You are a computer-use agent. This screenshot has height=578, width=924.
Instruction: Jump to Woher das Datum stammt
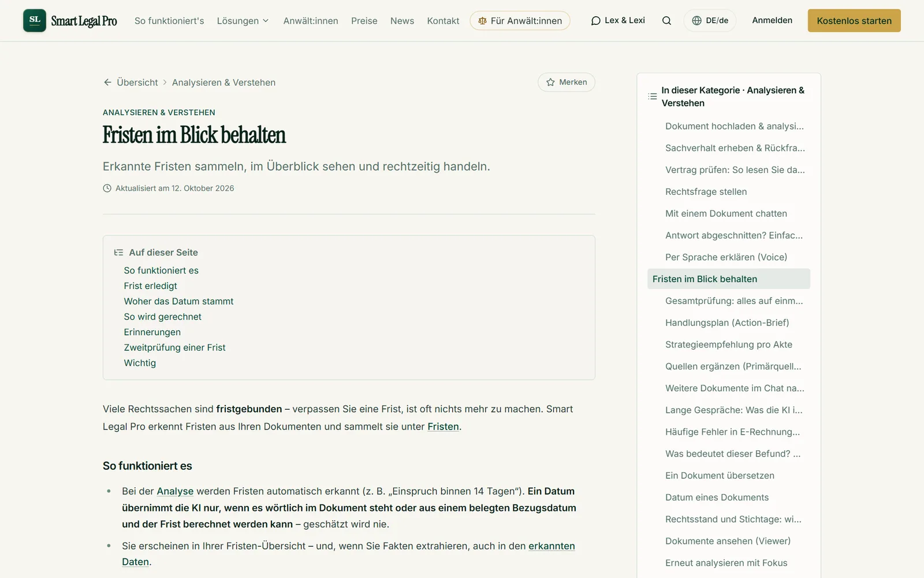(x=178, y=301)
